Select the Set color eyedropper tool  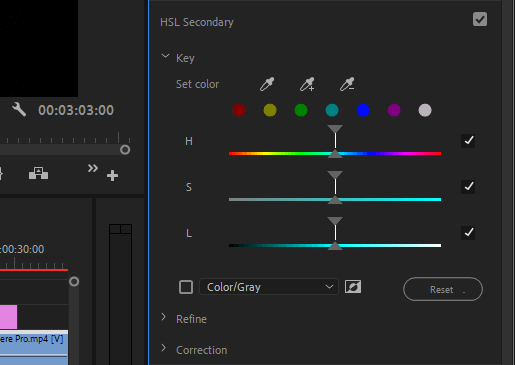point(267,84)
